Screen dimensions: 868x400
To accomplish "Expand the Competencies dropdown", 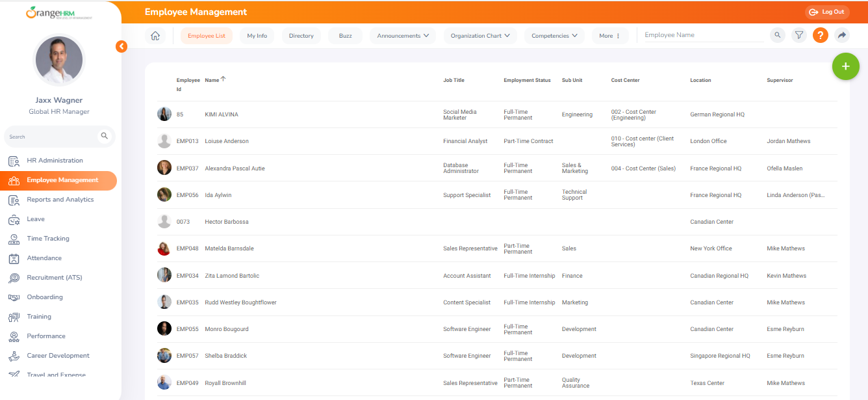I will pyautogui.click(x=554, y=36).
